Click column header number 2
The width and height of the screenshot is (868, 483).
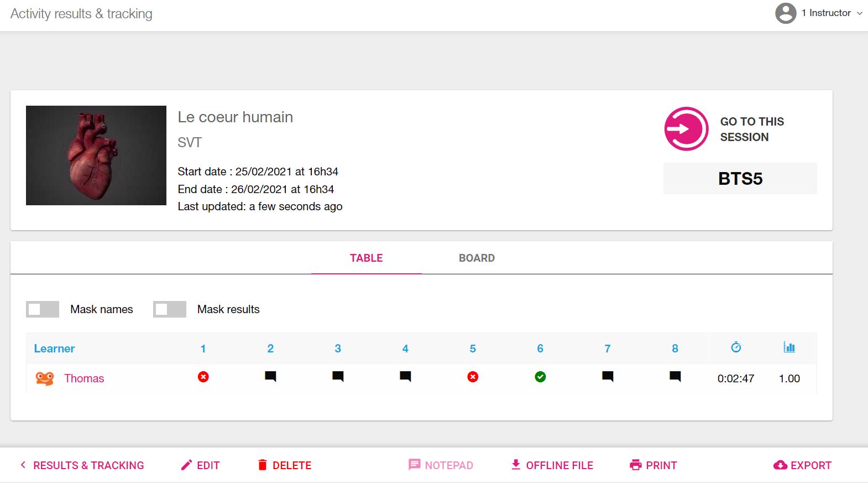[x=270, y=349]
